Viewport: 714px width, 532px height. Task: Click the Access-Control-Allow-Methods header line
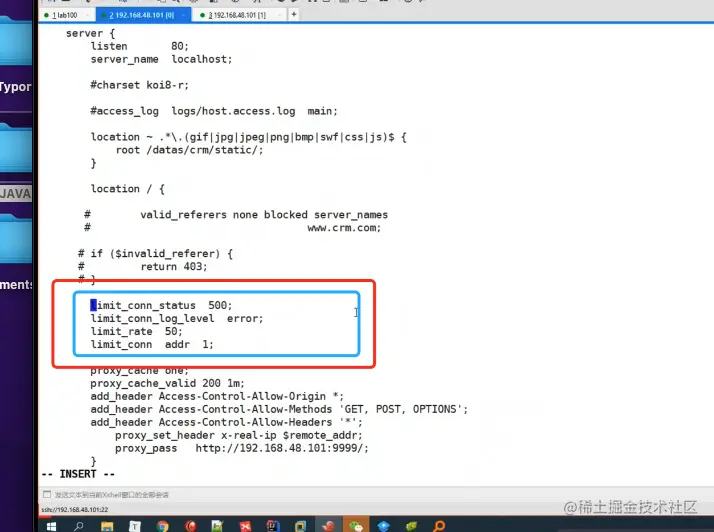pyautogui.click(x=279, y=409)
